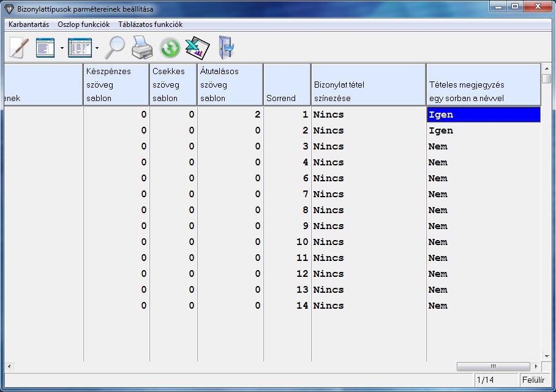
Task: Print the table using the printer icon
Action: pos(142,47)
